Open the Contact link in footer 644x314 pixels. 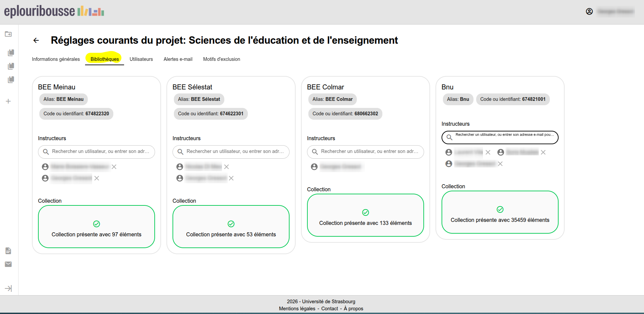point(330,309)
